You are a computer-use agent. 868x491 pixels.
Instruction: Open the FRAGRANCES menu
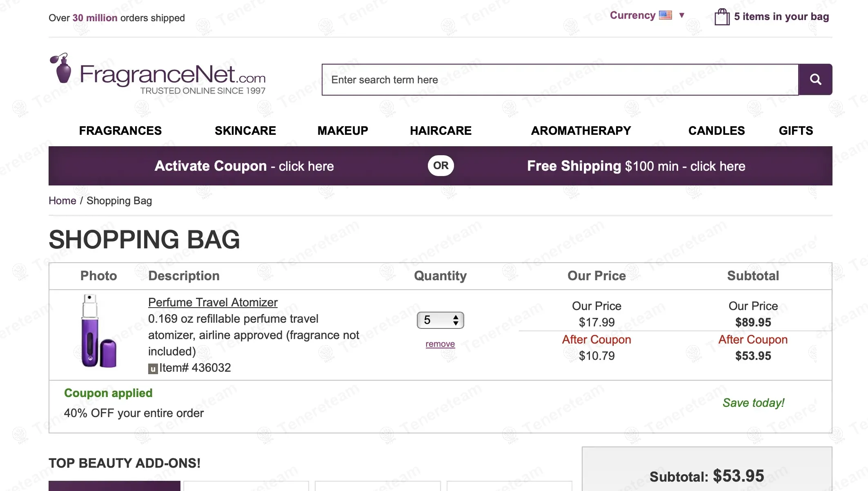pyautogui.click(x=120, y=130)
